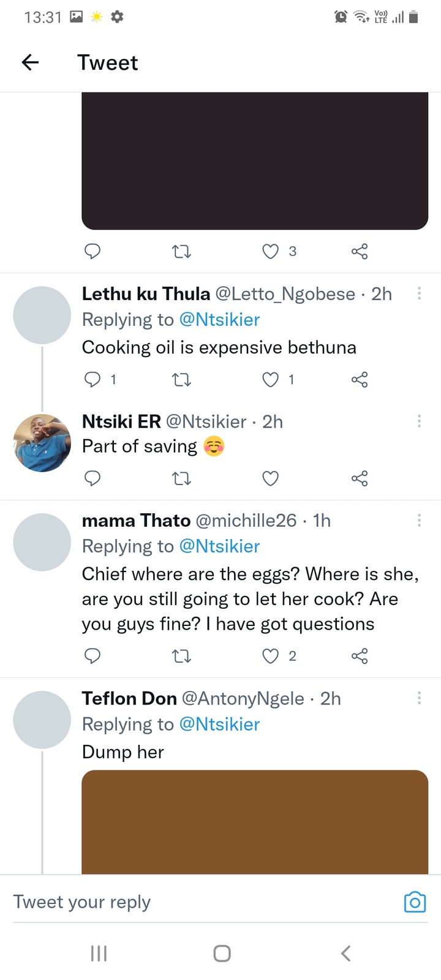Open more options for Lethu ku Thula's tweet
The height and width of the screenshot is (980, 441).
419,293
